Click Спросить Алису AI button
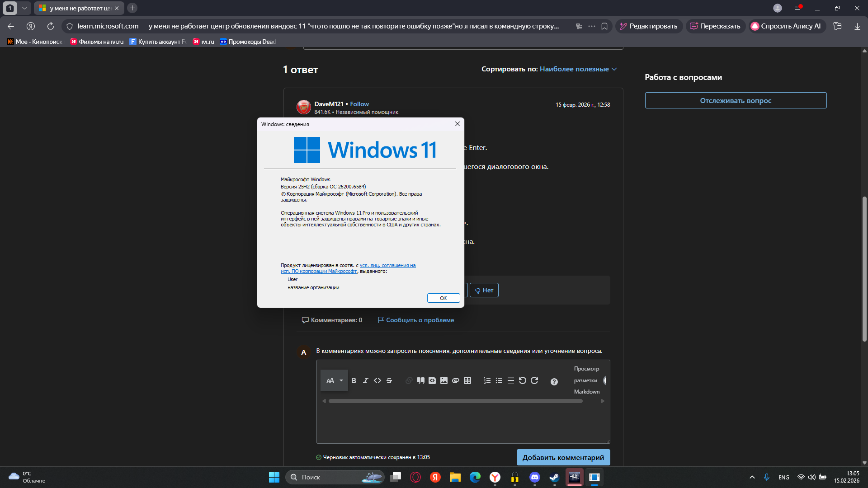This screenshot has width=868, height=488. coord(787,26)
